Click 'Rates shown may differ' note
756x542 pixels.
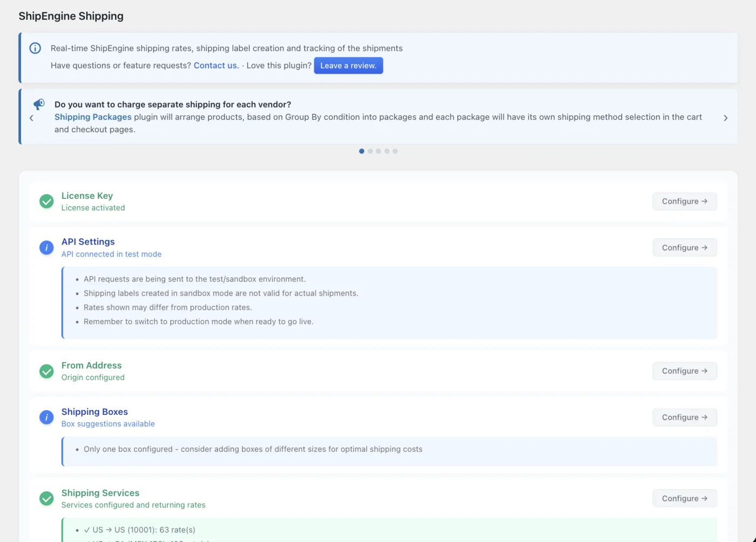[x=167, y=307]
